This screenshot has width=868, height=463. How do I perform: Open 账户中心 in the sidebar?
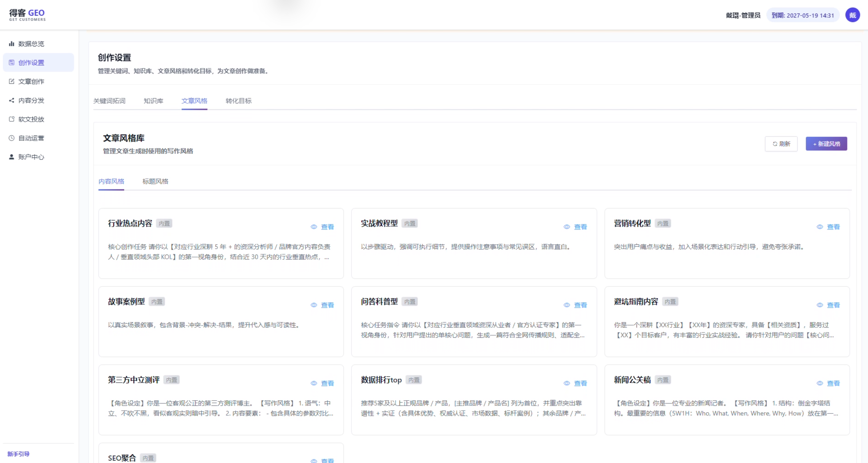tap(38, 157)
